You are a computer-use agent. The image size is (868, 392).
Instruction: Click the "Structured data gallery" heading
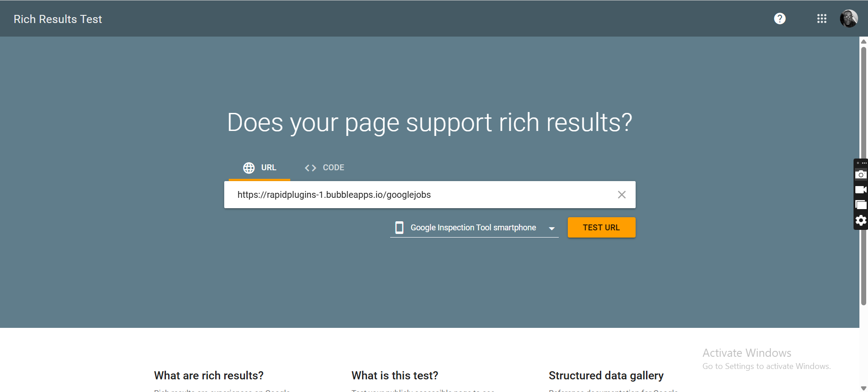(606, 375)
